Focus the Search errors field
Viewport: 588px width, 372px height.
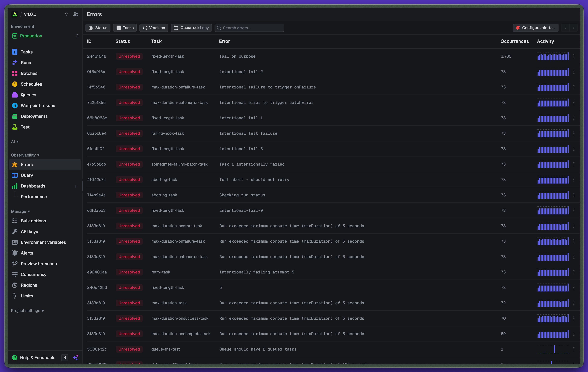[249, 28]
